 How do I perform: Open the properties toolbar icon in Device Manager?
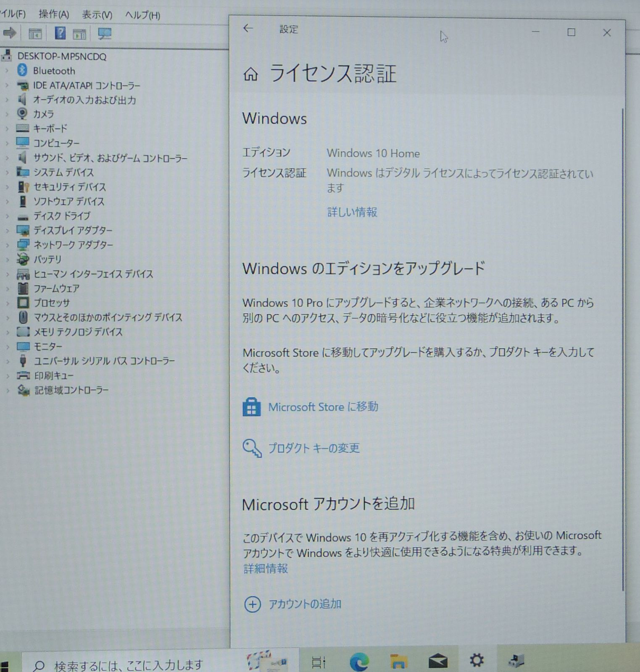(x=35, y=34)
